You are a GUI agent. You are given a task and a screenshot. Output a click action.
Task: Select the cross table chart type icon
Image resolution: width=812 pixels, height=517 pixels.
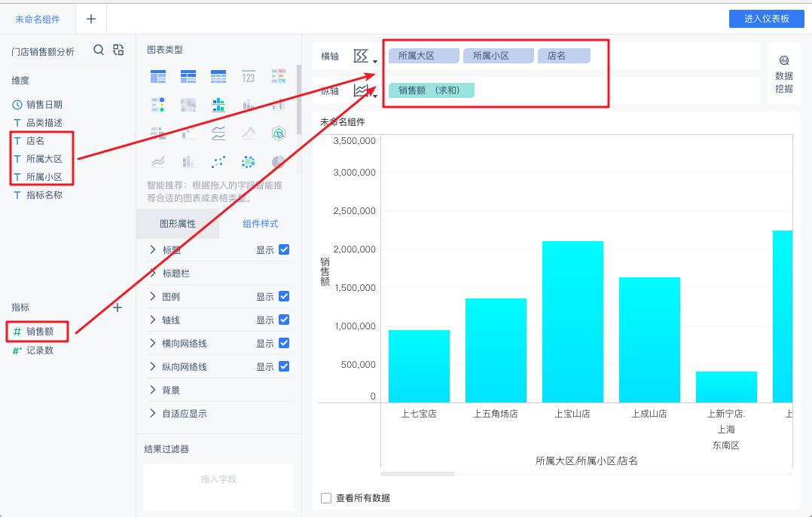pyautogui.click(x=188, y=77)
